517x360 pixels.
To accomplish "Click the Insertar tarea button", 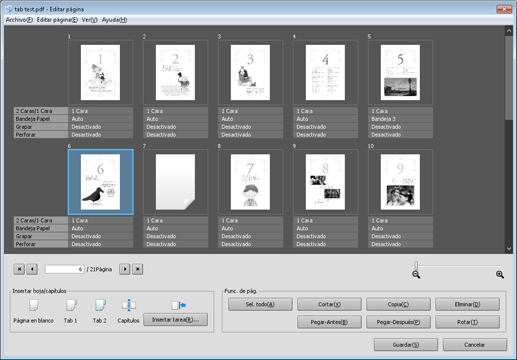I will click(176, 320).
